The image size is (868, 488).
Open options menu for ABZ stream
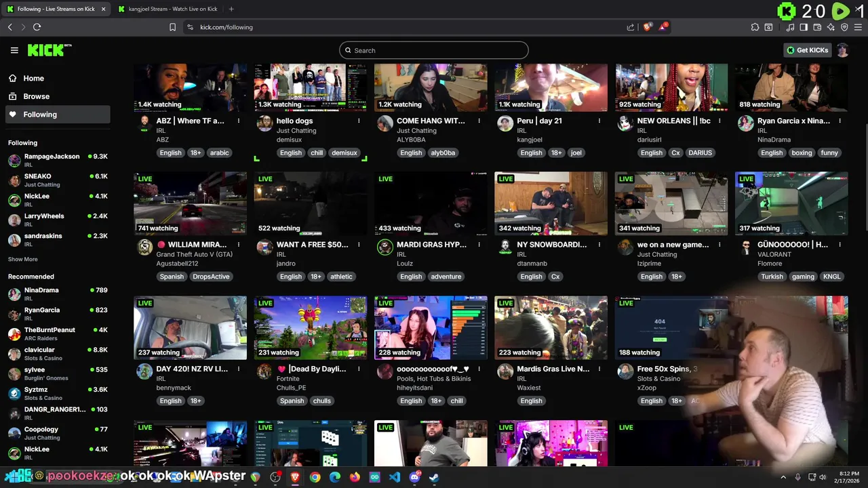point(239,121)
